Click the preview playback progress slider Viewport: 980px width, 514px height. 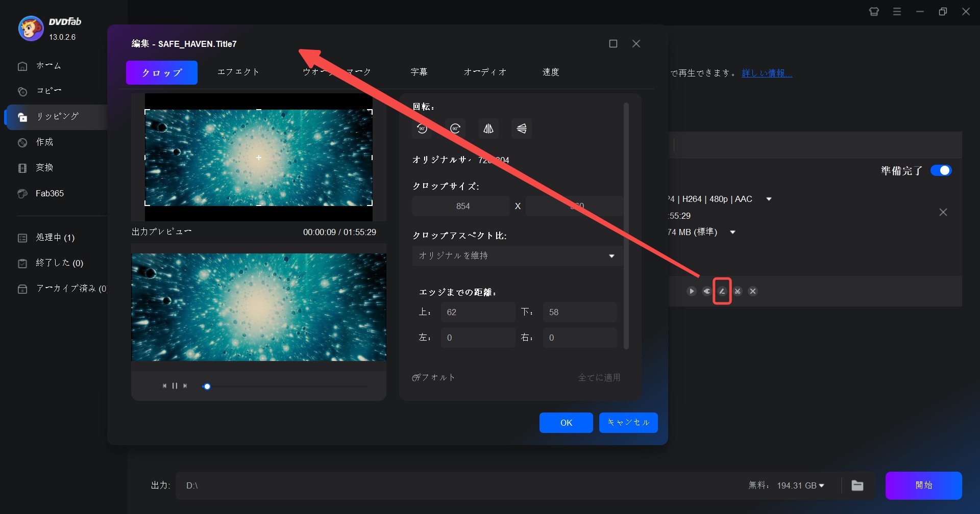click(286, 387)
